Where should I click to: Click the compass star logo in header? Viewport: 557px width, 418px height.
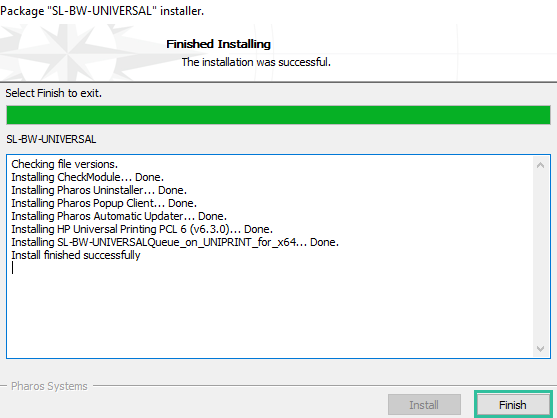67,53
